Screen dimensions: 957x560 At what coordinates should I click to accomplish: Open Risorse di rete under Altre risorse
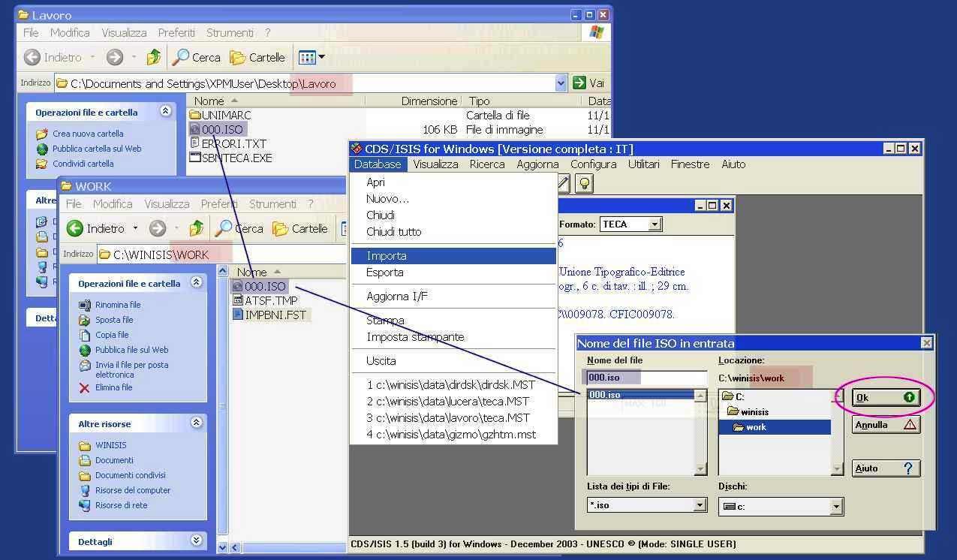[121, 505]
